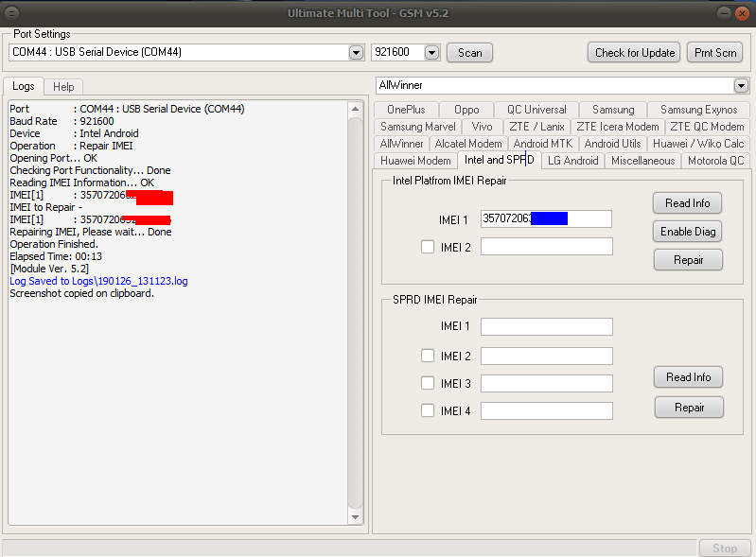
Task: Expand the baud rate 921600 dropdown
Action: click(x=431, y=53)
